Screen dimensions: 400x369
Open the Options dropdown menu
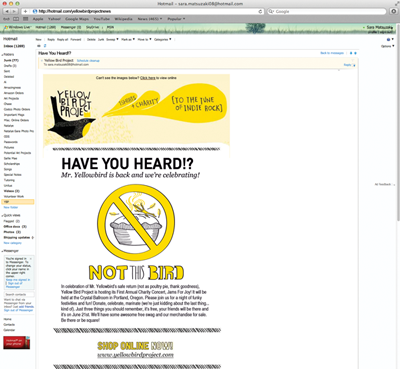(x=387, y=46)
